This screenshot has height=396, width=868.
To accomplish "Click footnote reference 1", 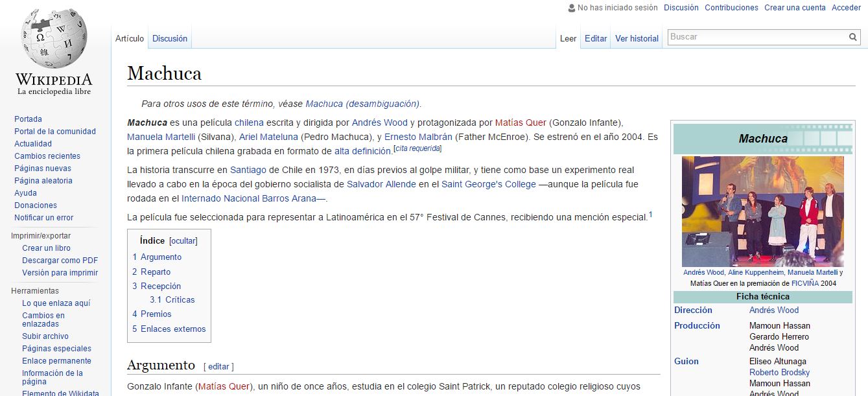I will click(x=651, y=215).
